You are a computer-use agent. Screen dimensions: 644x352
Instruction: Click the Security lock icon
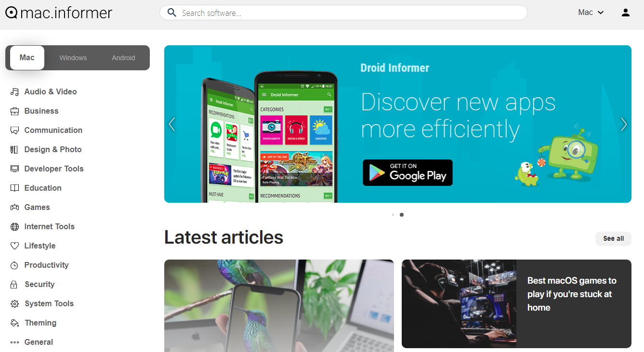point(14,284)
